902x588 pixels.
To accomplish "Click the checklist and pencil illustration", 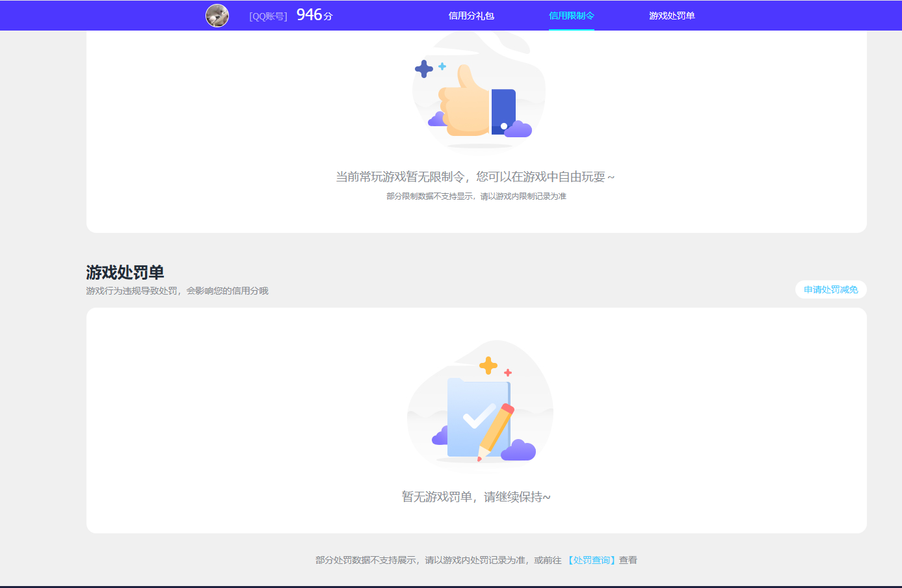I will [480, 403].
